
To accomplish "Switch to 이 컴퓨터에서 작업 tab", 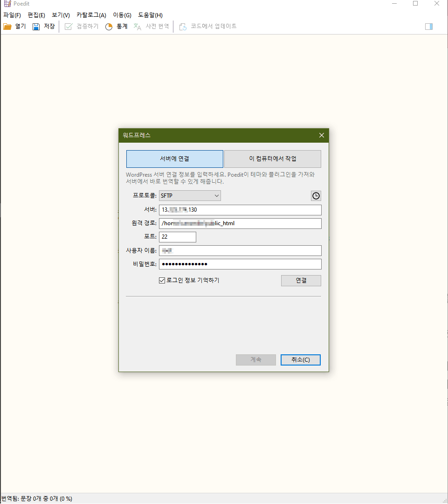I will pyautogui.click(x=273, y=159).
